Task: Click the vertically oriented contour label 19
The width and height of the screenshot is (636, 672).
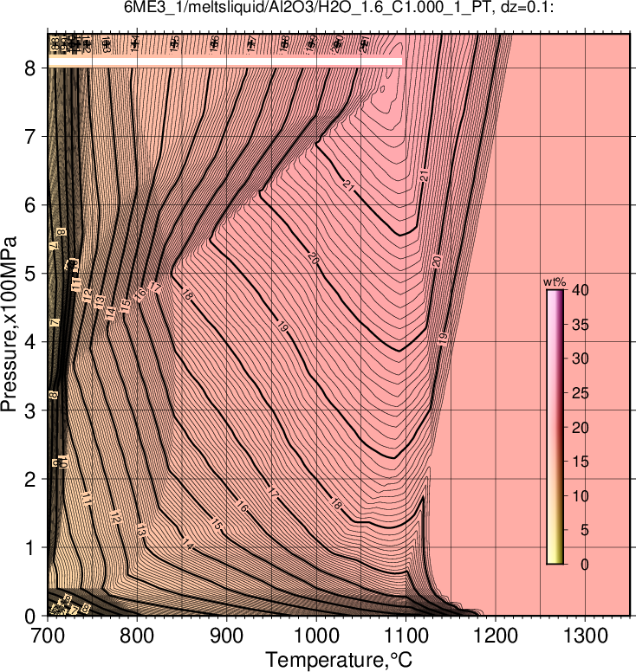Action: (443, 339)
